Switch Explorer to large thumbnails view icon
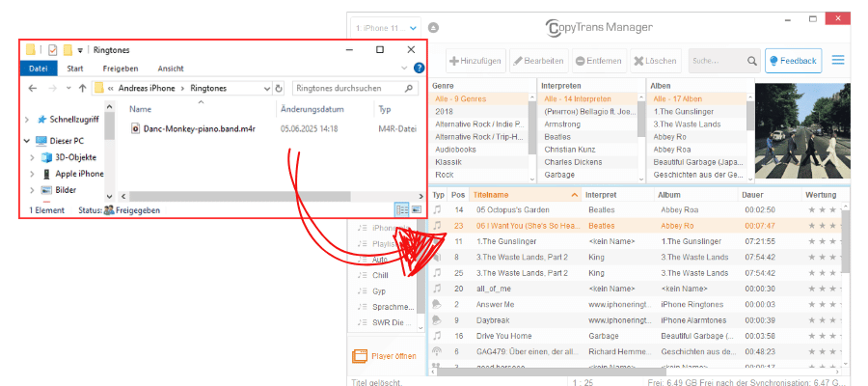 [417, 210]
